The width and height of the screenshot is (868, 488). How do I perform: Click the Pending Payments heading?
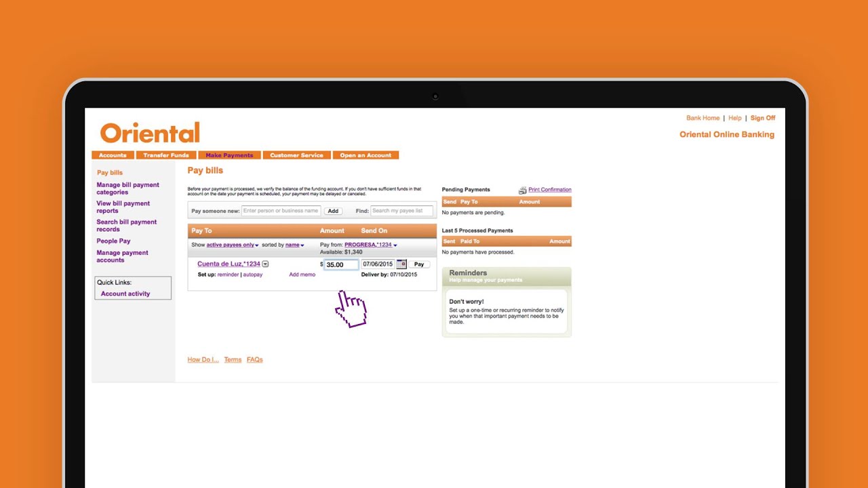(466, 190)
